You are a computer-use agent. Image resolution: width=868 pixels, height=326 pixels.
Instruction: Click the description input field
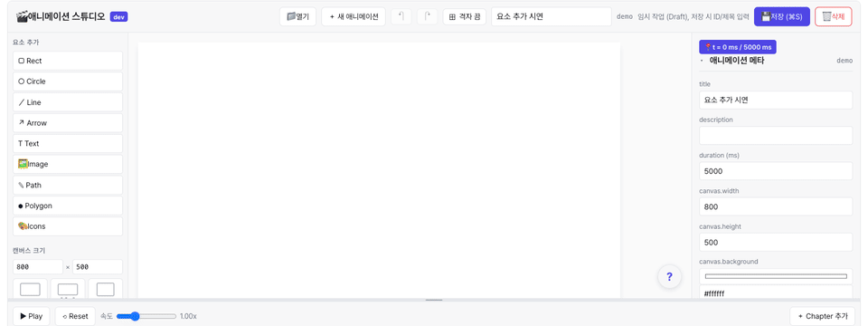[776, 135]
